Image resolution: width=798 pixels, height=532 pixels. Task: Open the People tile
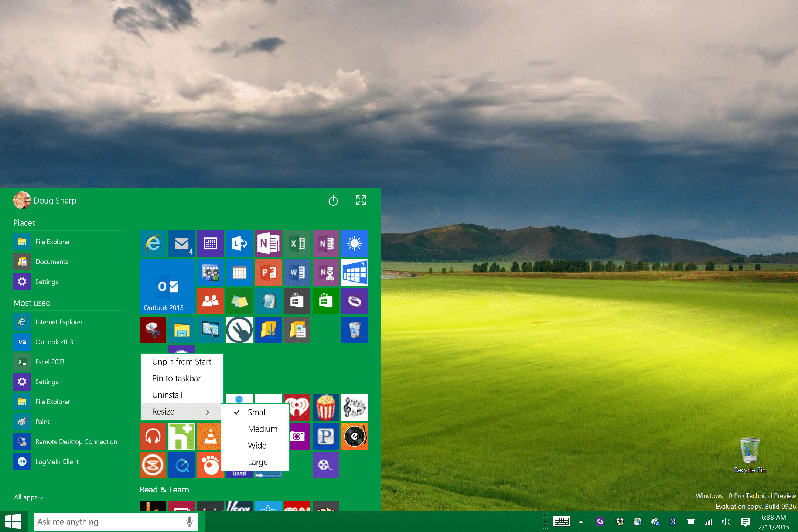tap(210, 301)
